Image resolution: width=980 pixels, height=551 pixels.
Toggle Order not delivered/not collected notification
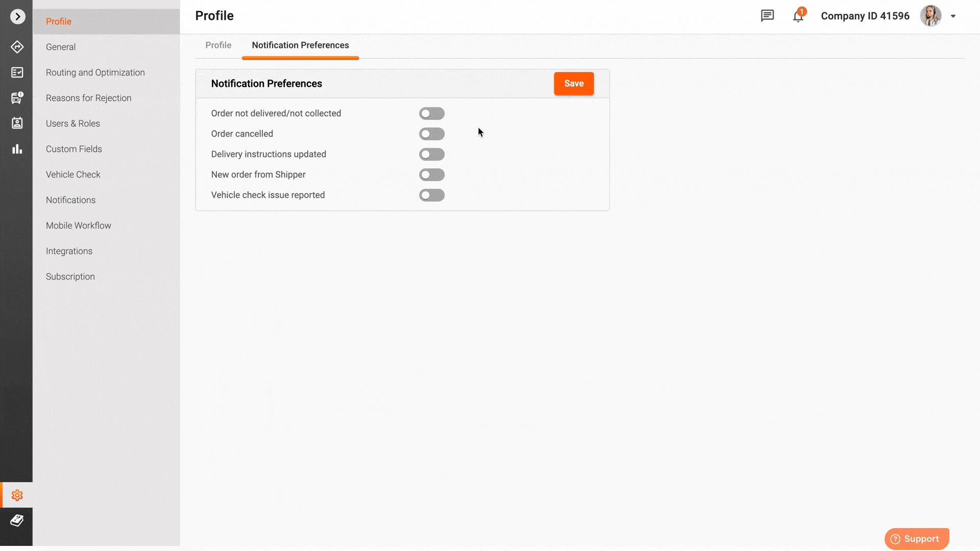tap(432, 113)
